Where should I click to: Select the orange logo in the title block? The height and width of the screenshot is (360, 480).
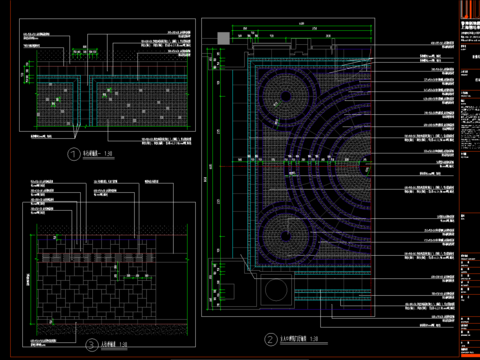470,9
